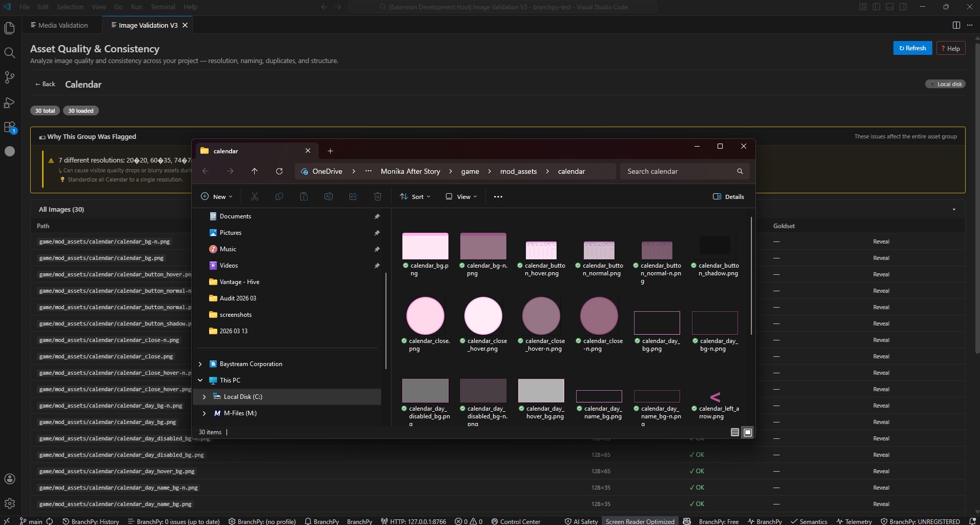980x525 pixels.
Task: Select the calendar_close.png thumbnail
Action: pyautogui.click(x=425, y=316)
